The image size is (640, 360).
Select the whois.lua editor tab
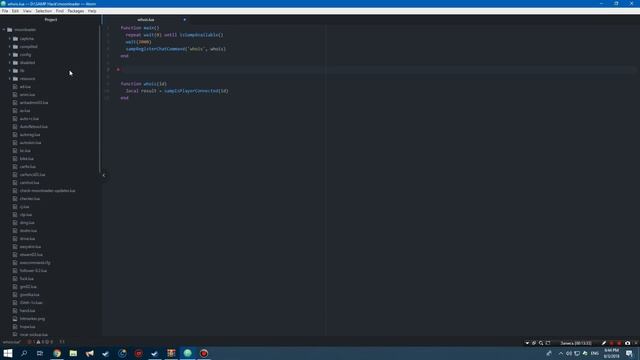146,20
